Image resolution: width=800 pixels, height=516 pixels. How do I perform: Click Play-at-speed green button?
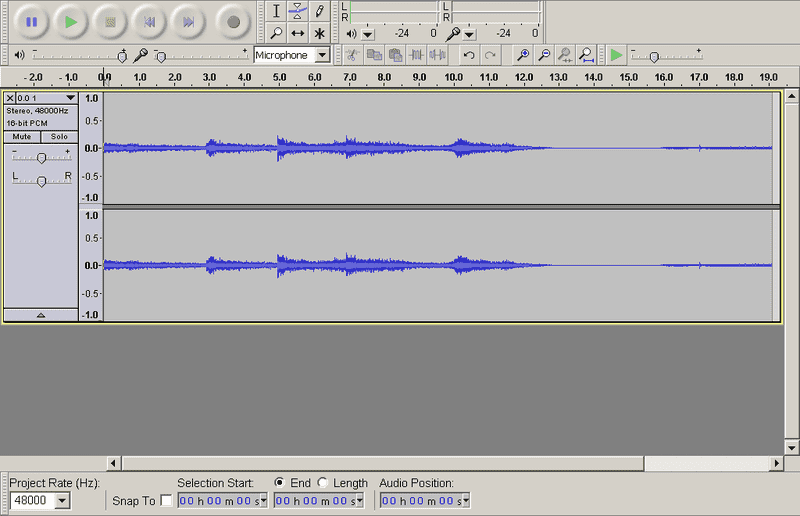tap(616, 55)
